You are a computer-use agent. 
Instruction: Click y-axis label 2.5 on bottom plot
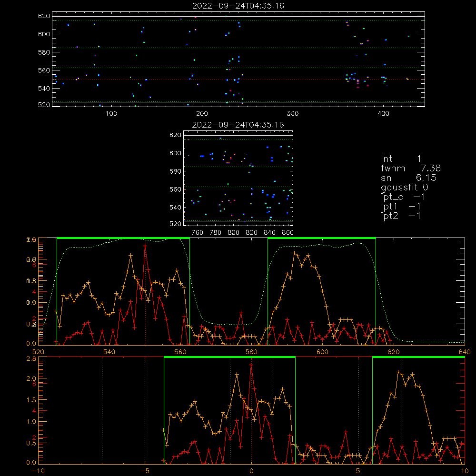click(31, 359)
